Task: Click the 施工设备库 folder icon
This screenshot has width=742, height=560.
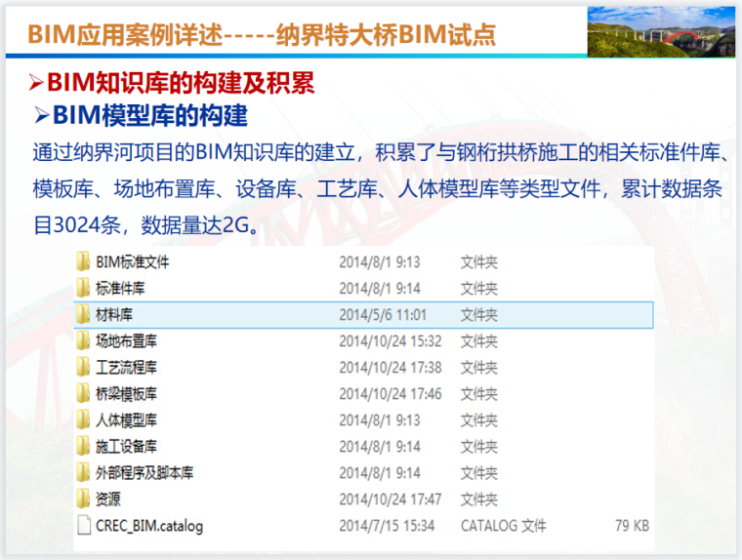Action: click(x=83, y=447)
